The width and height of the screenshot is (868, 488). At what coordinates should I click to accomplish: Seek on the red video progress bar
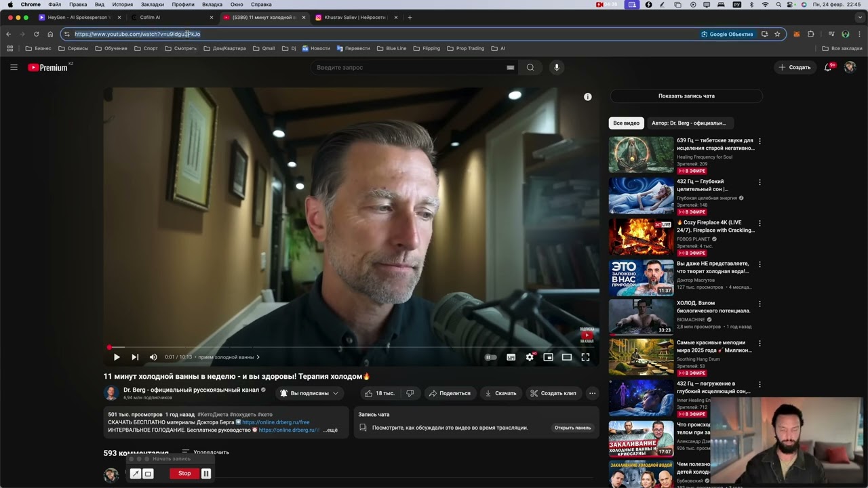[x=351, y=347]
